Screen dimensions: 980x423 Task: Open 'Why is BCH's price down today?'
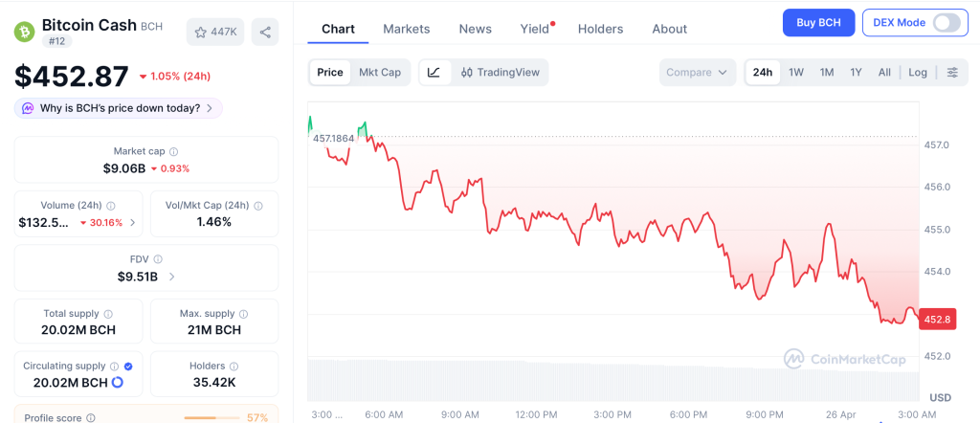(x=119, y=108)
